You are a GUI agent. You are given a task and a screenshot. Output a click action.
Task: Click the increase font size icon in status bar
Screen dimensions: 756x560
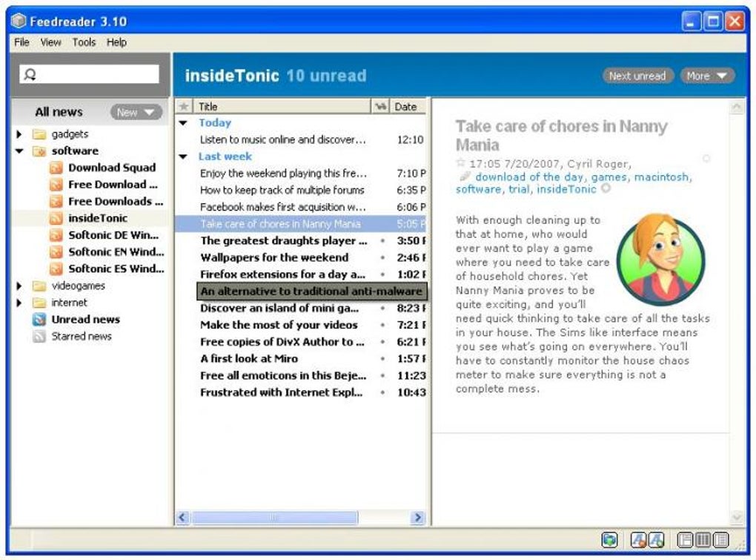pyautogui.click(x=656, y=540)
